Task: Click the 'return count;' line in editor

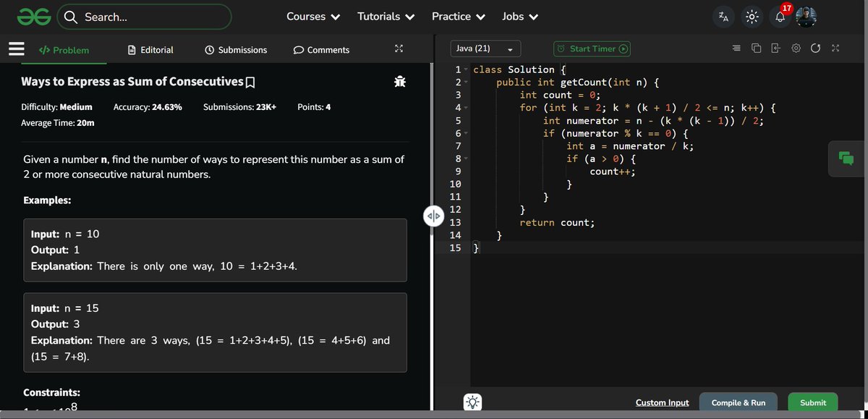Action: tap(557, 222)
